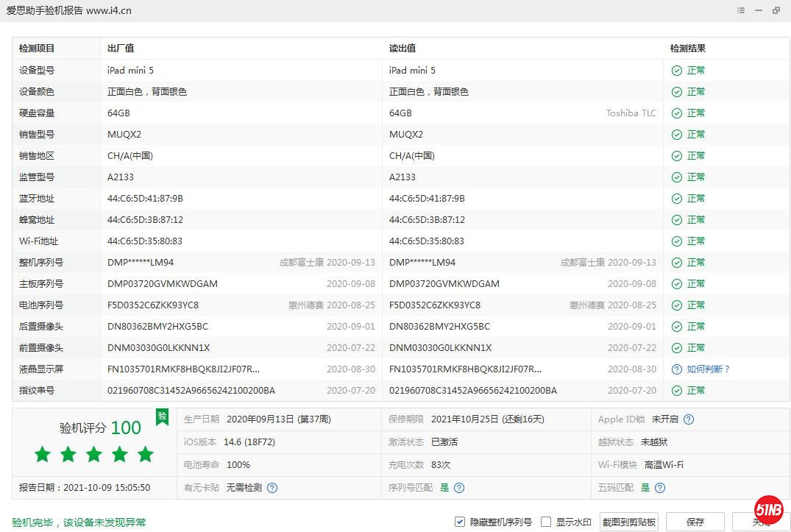Image resolution: width=791 pixels, height=532 pixels.
Task: Open help icon for 五码匹配
Action: pyautogui.click(x=660, y=488)
